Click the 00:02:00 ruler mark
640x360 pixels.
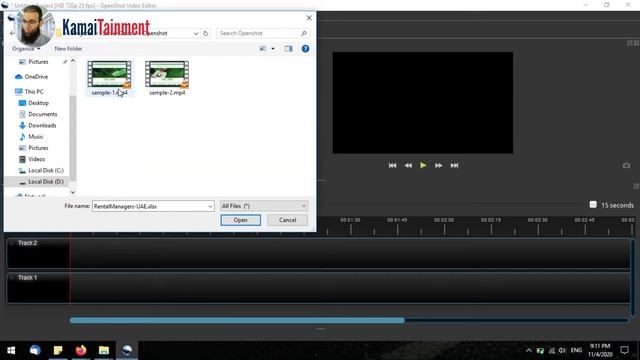[444, 220]
